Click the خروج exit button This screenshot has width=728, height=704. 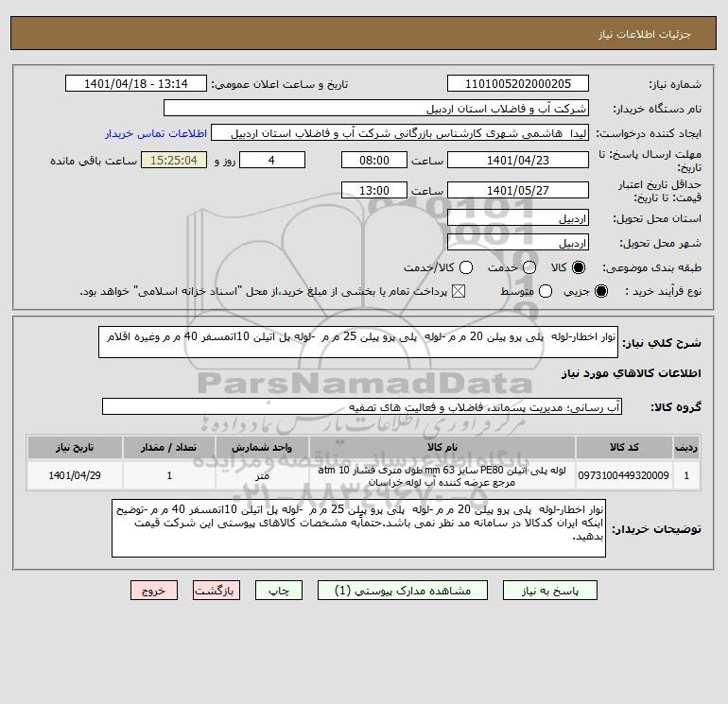click(x=154, y=591)
